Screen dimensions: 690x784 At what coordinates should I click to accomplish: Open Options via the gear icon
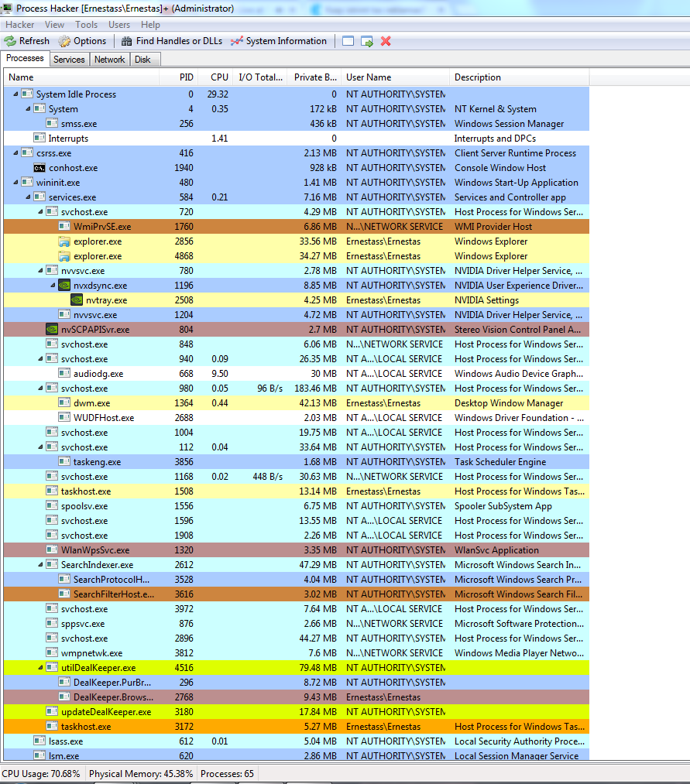pyautogui.click(x=64, y=41)
